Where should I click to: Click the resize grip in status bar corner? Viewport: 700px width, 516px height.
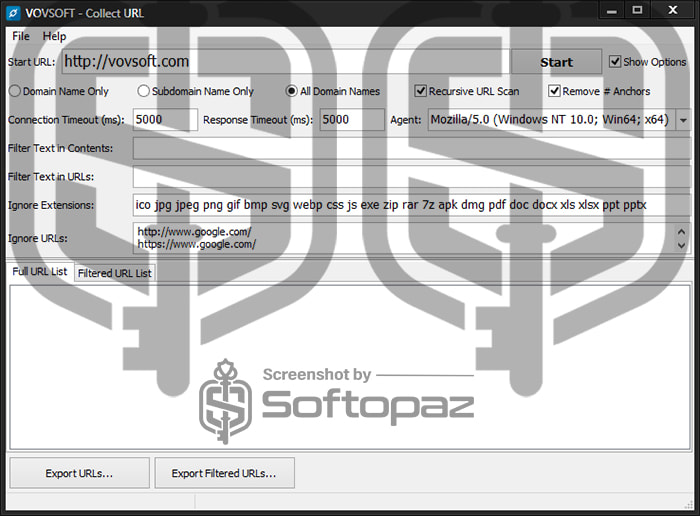pyautogui.click(x=688, y=504)
